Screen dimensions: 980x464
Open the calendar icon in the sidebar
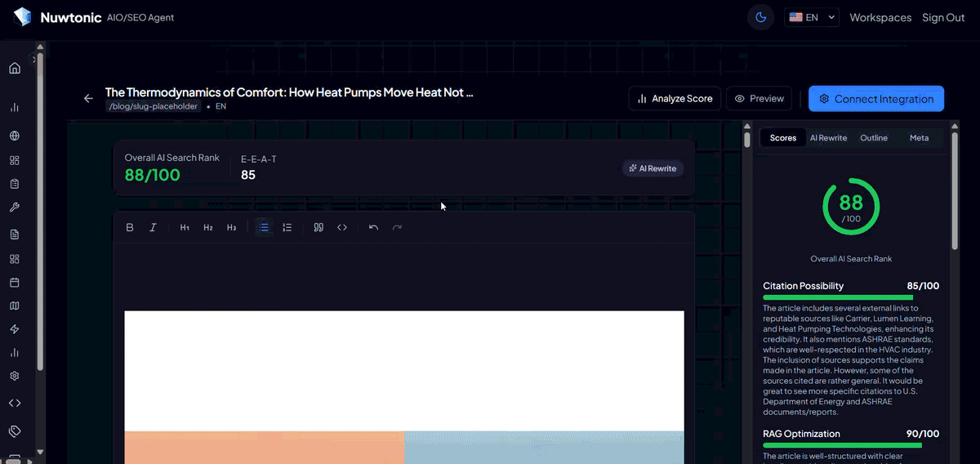coord(14,283)
